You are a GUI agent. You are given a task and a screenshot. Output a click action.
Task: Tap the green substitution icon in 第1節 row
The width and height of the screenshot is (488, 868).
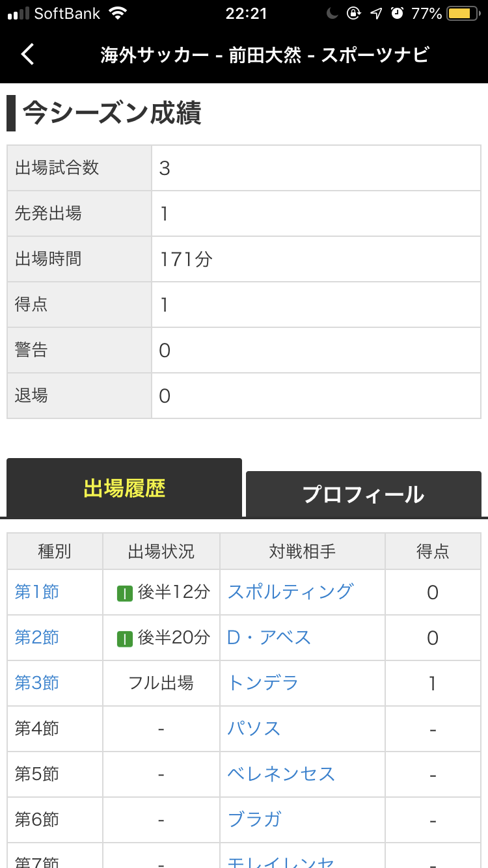click(x=125, y=593)
